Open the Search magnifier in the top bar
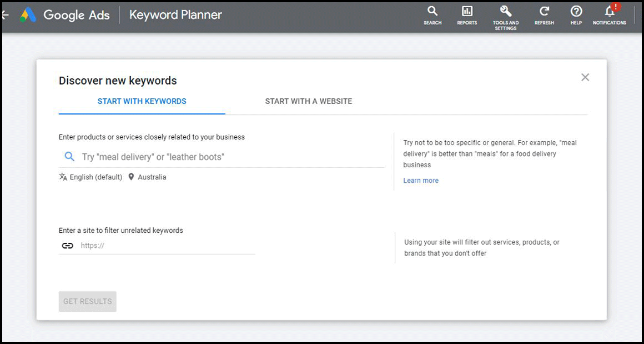 [432, 14]
